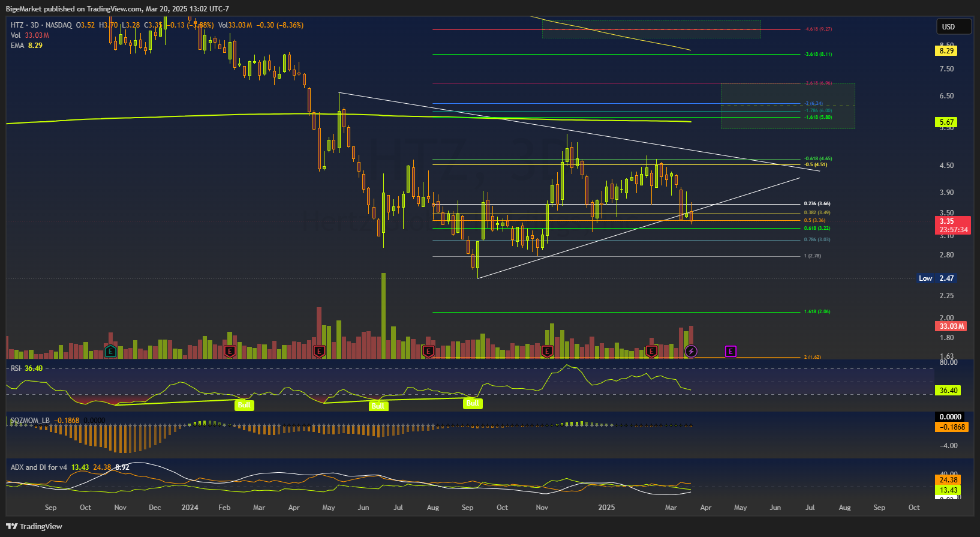The height and width of the screenshot is (537, 980).
Task: Click the red 33.03M volume axis label
Action: pos(952,326)
